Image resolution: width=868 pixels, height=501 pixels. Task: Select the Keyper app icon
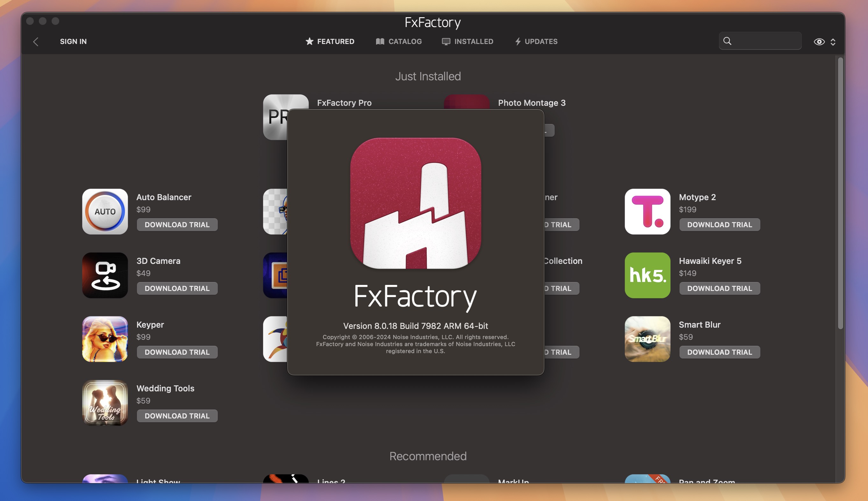point(105,339)
